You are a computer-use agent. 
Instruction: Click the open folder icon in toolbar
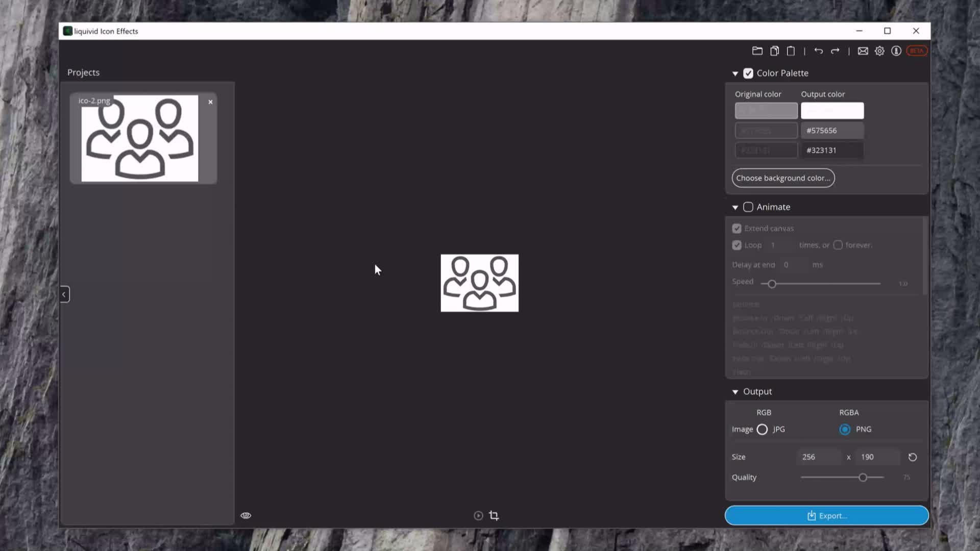pyautogui.click(x=757, y=51)
